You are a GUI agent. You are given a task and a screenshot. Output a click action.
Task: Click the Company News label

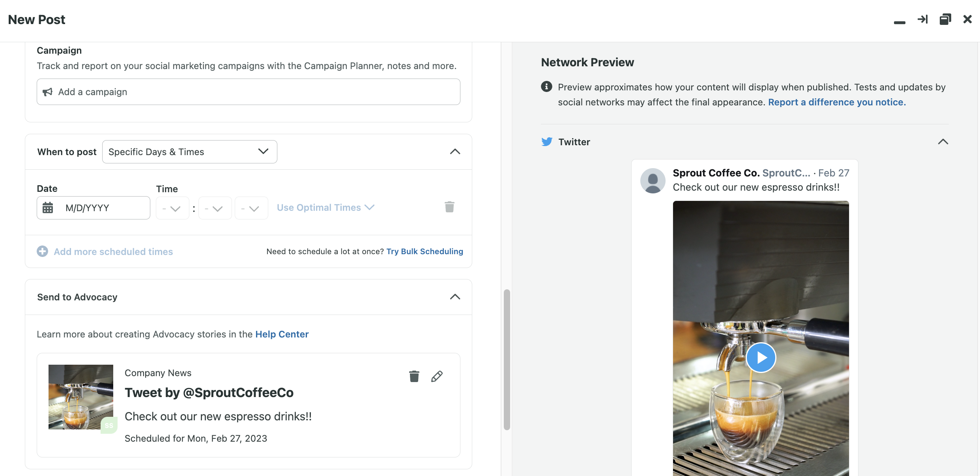tap(158, 373)
